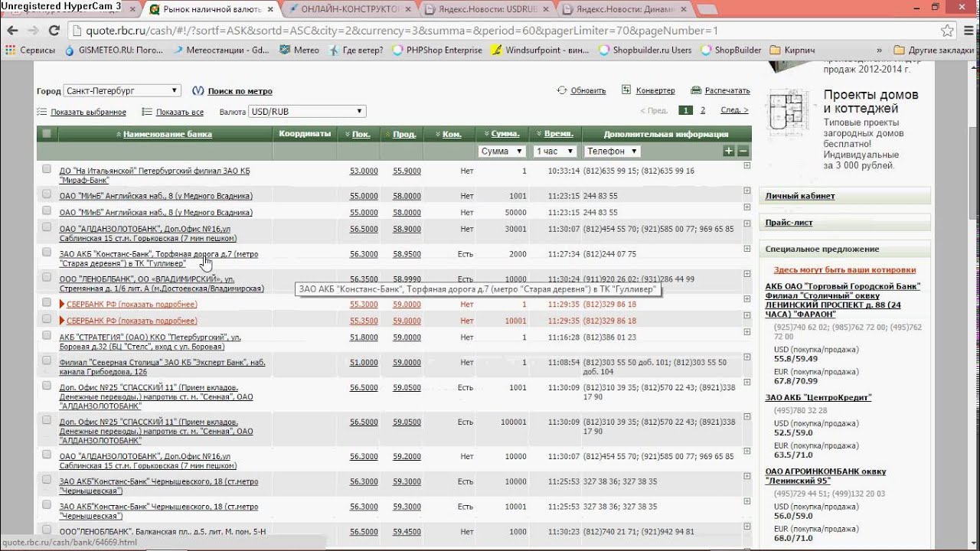980x551 pixels.
Task: Open the Сумма filter dropdown
Action: [501, 151]
